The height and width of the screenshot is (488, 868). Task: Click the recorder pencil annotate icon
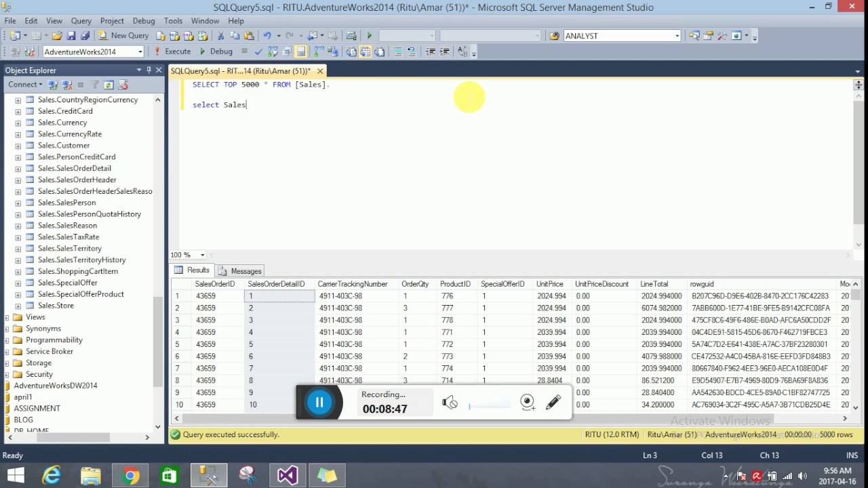pos(553,402)
